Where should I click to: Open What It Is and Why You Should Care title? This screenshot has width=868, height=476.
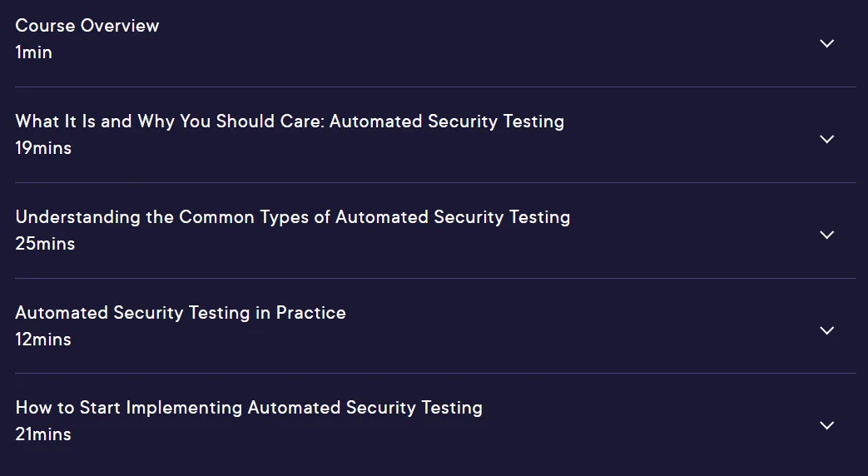(x=290, y=121)
